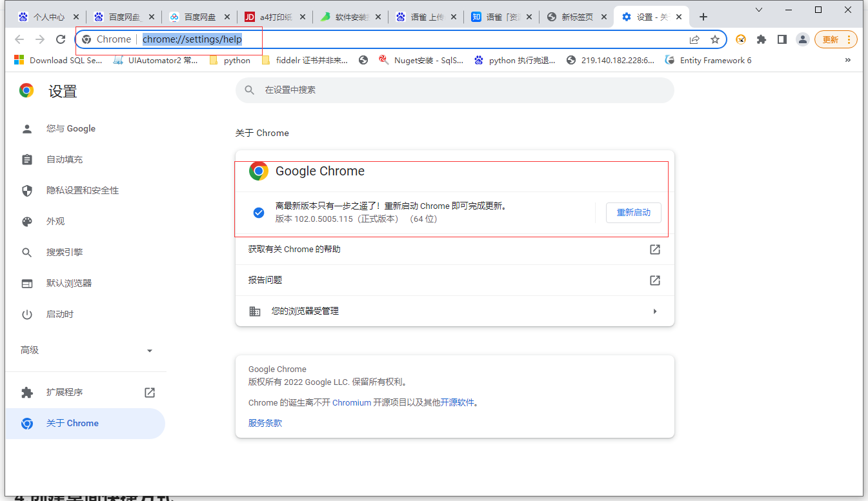Expand the 高级 section in the sidebar
This screenshot has height=501, width=868.
pyautogui.click(x=85, y=350)
